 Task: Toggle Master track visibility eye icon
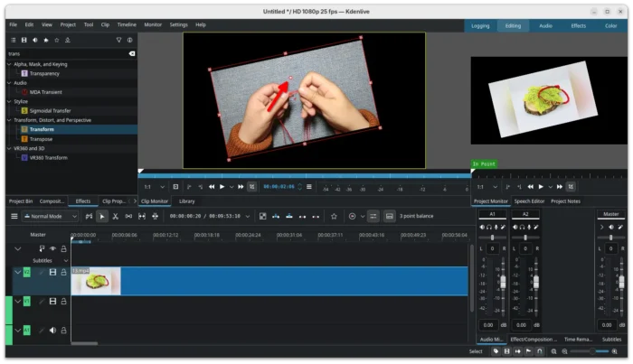tap(52, 248)
